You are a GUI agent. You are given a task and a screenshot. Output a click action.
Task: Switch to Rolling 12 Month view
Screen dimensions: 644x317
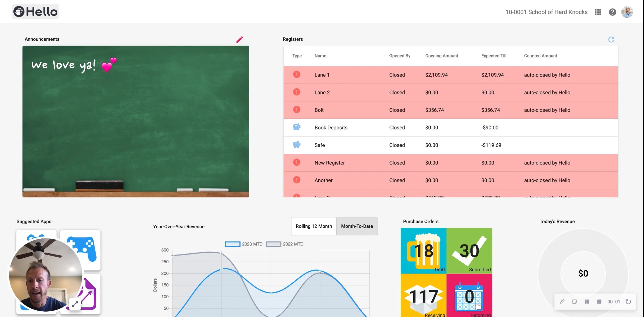(x=314, y=226)
